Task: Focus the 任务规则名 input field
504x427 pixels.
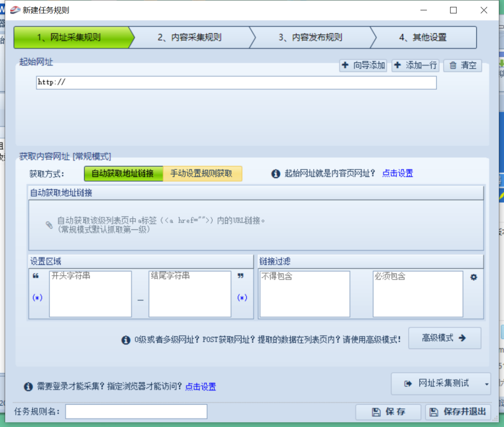Action: point(136,412)
